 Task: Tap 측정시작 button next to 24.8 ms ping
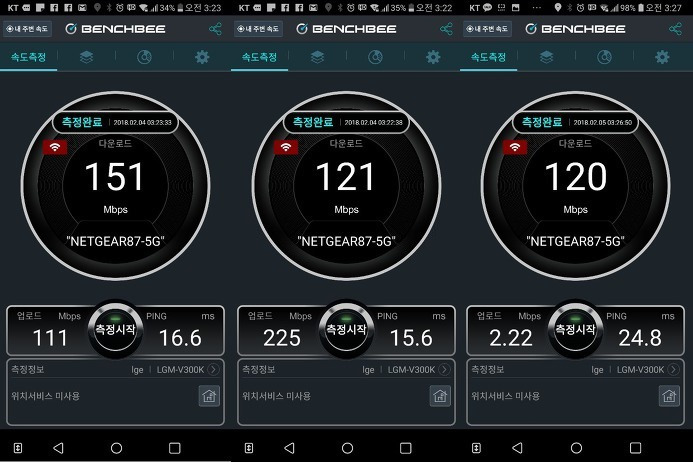(x=575, y=330)
